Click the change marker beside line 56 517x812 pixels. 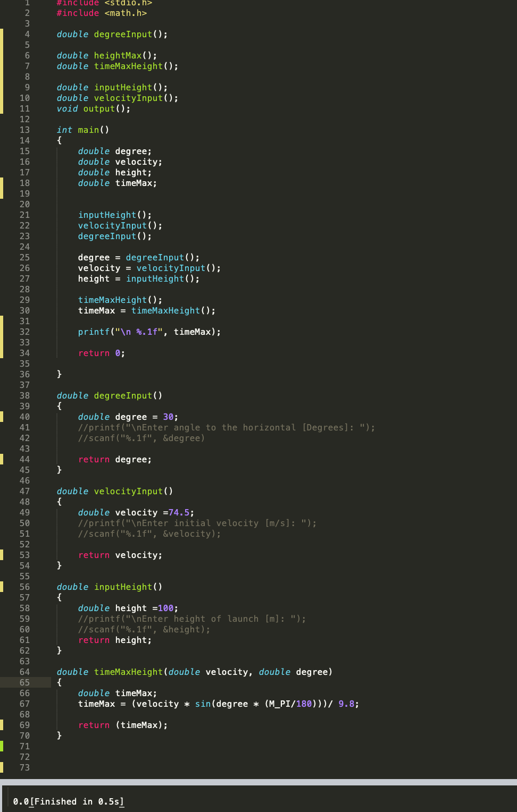(3, 587)
